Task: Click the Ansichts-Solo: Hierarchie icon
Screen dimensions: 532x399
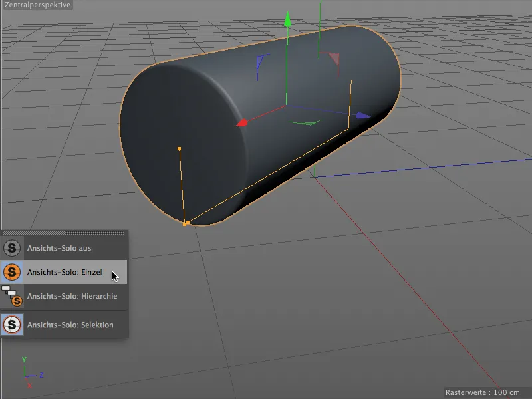Action: coord(12,296)
